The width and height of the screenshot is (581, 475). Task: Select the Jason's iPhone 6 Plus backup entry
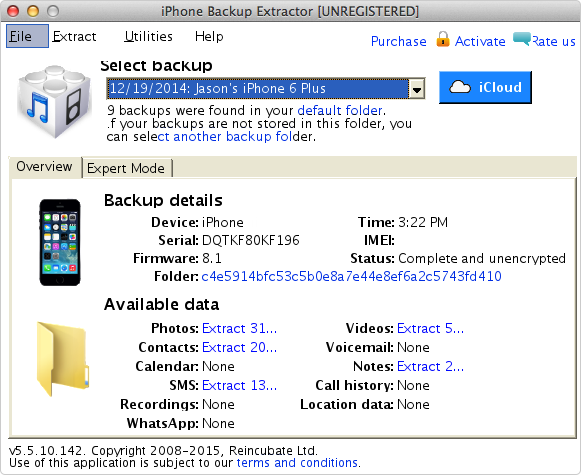[x=258, y=89]
